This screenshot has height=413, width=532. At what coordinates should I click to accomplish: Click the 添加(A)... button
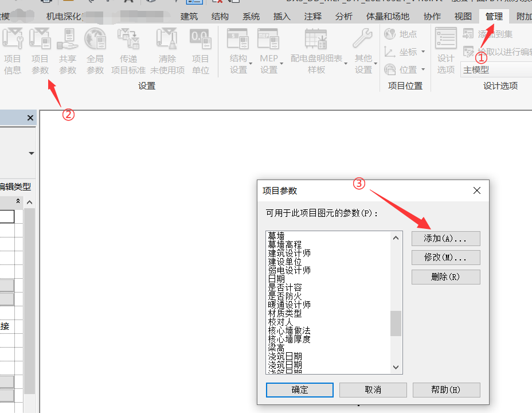point(446,239)
